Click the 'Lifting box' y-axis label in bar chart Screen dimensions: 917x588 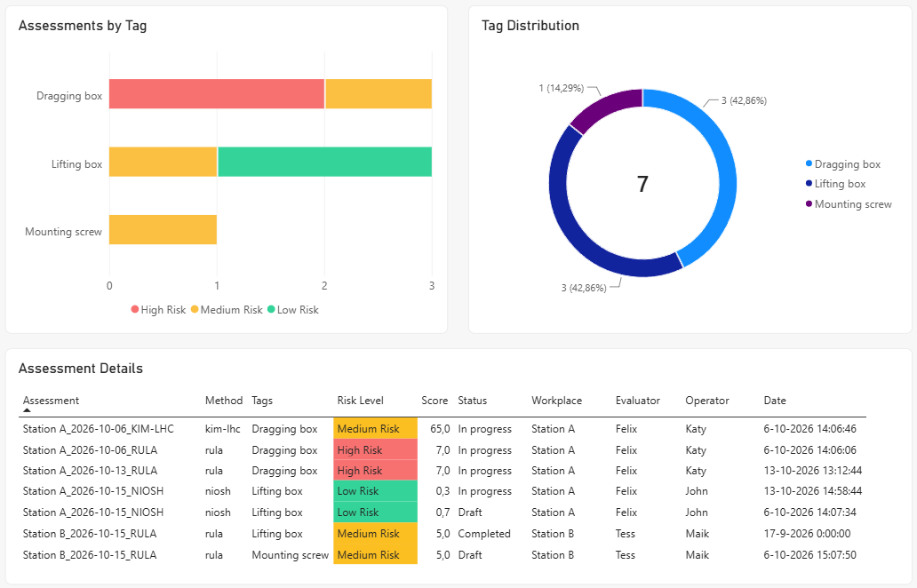click(x=76, y=164)
